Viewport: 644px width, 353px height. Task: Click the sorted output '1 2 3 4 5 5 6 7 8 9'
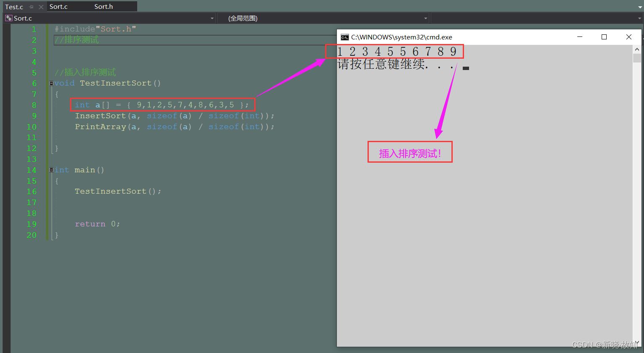point(396,52)
